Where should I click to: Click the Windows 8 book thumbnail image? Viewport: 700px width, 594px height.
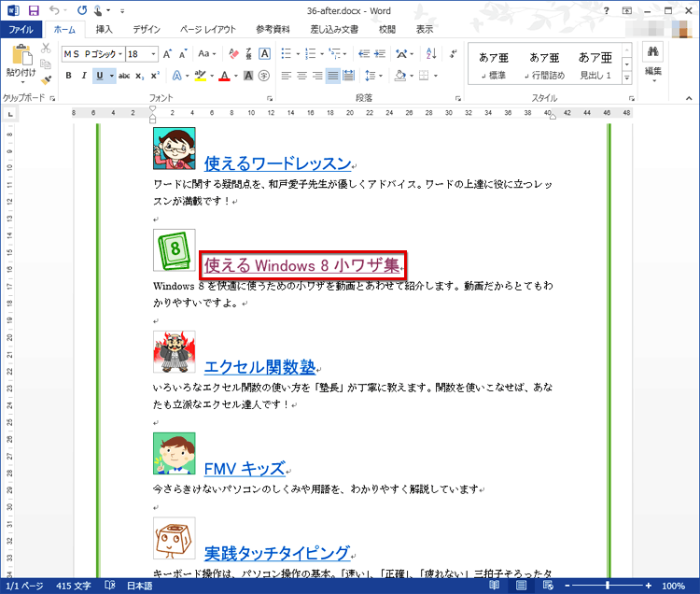point(175,250)
